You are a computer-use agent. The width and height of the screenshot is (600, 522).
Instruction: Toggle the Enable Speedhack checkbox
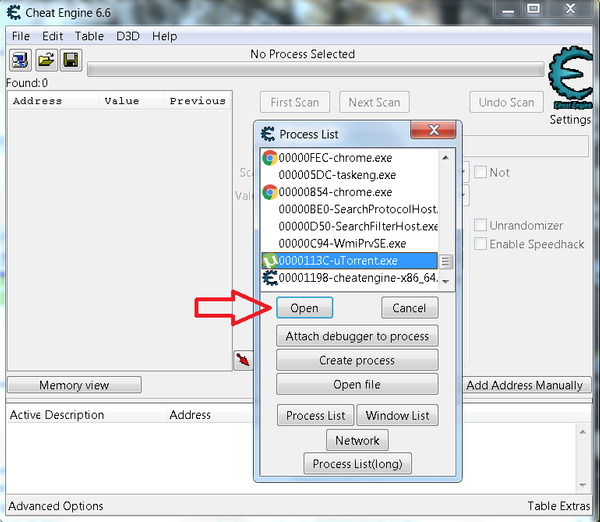[x=480, y=244]
